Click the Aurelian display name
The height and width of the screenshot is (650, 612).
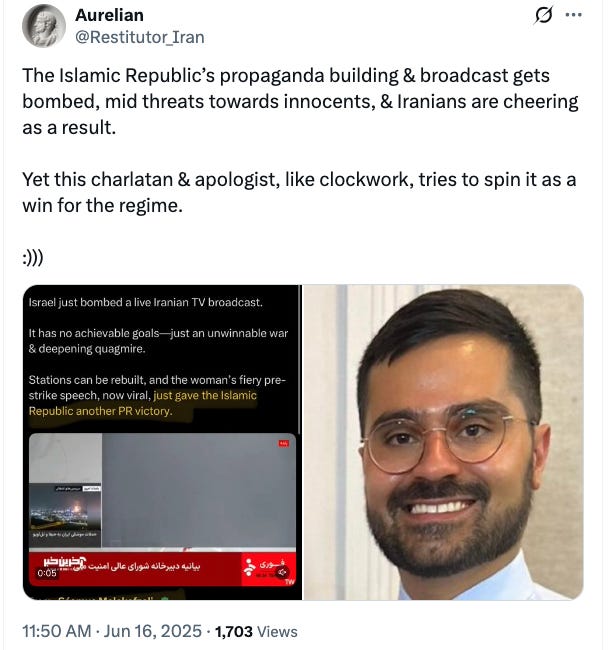point(109,15)
